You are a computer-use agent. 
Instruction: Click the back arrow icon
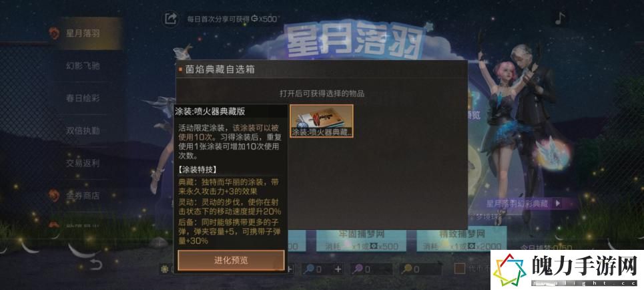point(95,264)
